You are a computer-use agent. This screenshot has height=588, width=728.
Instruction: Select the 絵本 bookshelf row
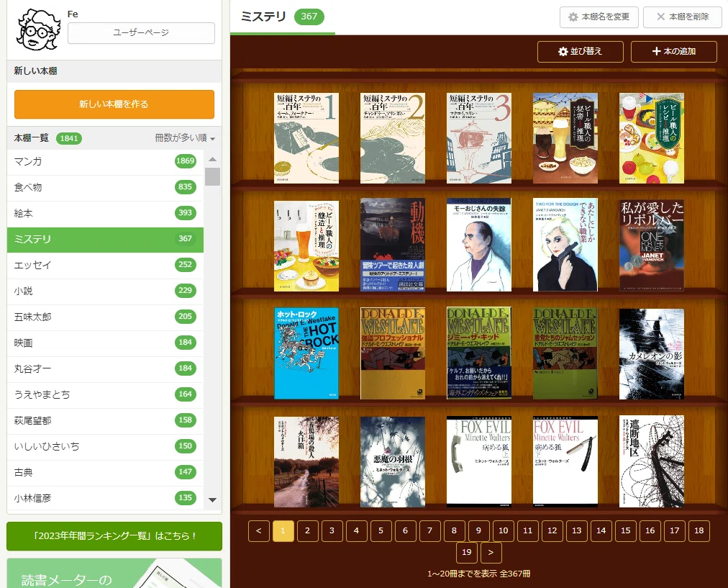(x=106, y=214)
